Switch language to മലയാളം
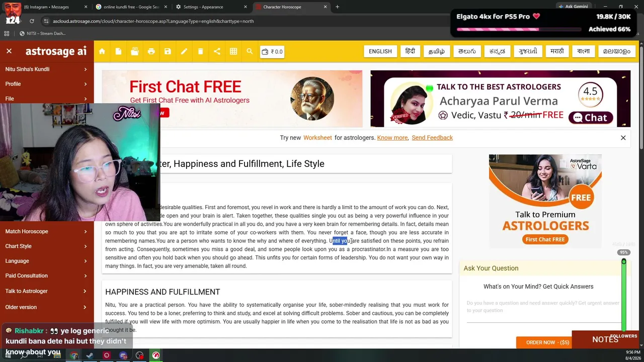Screen dimensions: 644x362 pos(617,51)
